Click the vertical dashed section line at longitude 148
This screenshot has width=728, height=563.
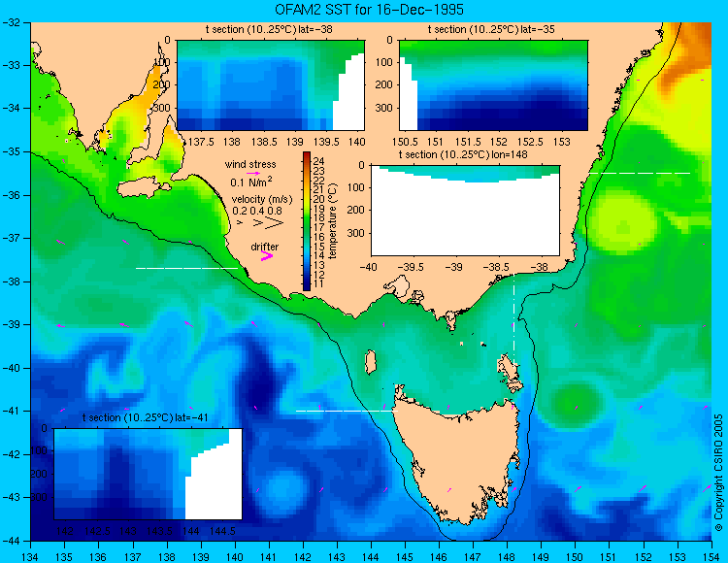tap(513, 319)
